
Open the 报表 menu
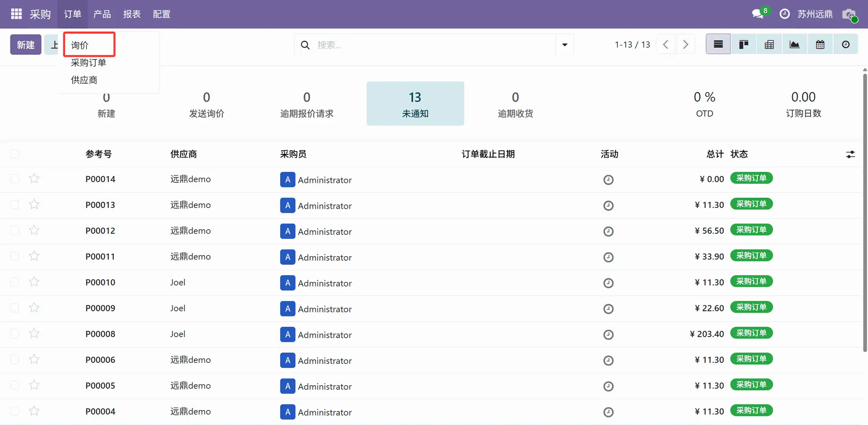click(132, 14)
